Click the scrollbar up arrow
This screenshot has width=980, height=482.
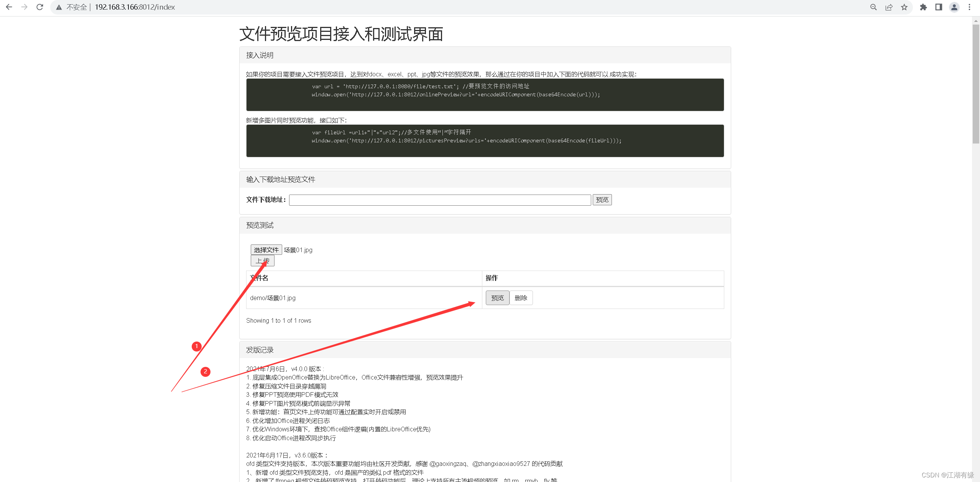coord(976,20)
